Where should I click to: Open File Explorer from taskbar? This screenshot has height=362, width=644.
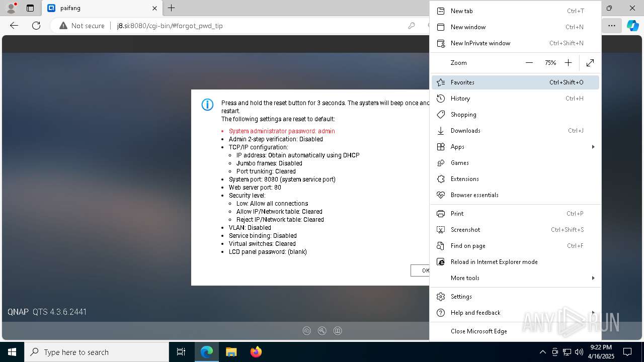(231, 352)
